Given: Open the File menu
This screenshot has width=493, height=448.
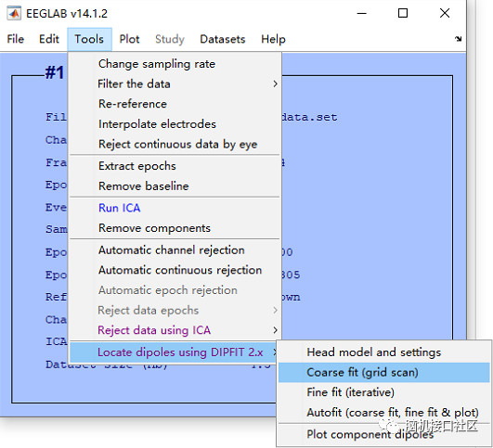Looking at the screenshot, I should tap(16, 39).
